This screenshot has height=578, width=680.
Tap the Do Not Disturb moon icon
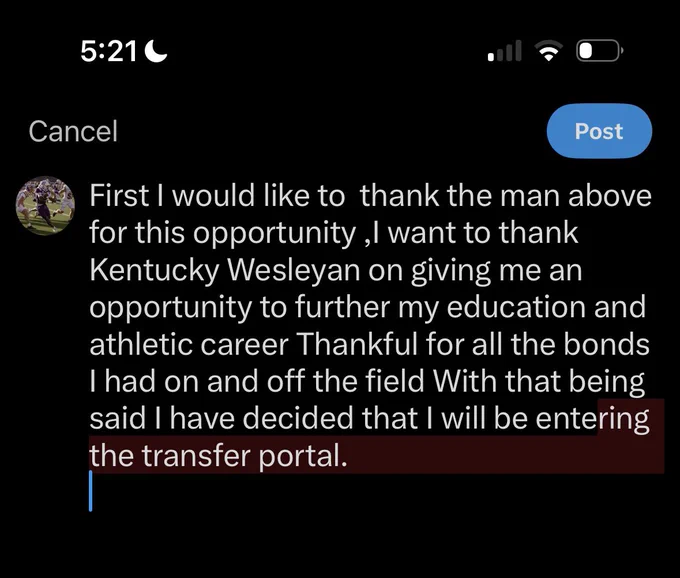pos(156,51)
